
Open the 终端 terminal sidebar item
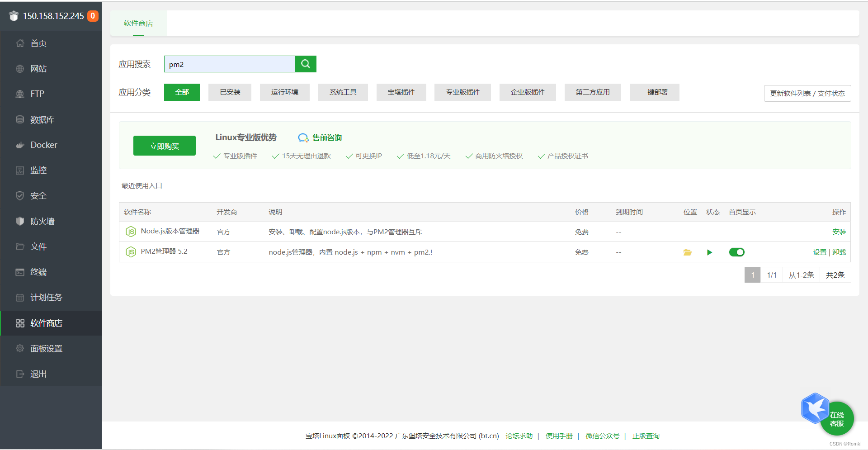pyautogui.click(x=51, y=272)
